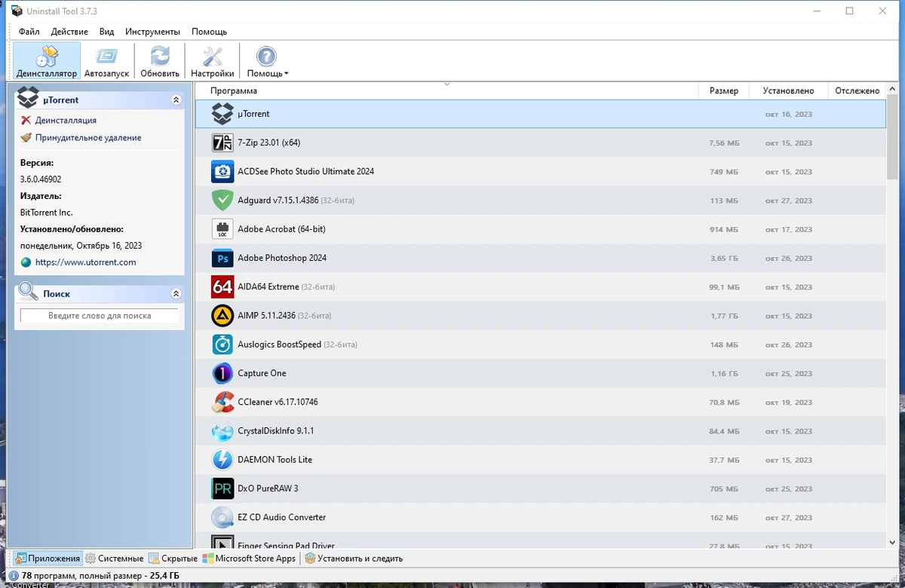The width and height of the screenshot is (905, 588).
Task: Open the https://www.utorrent.com link
Action: [x=85, y=262]
